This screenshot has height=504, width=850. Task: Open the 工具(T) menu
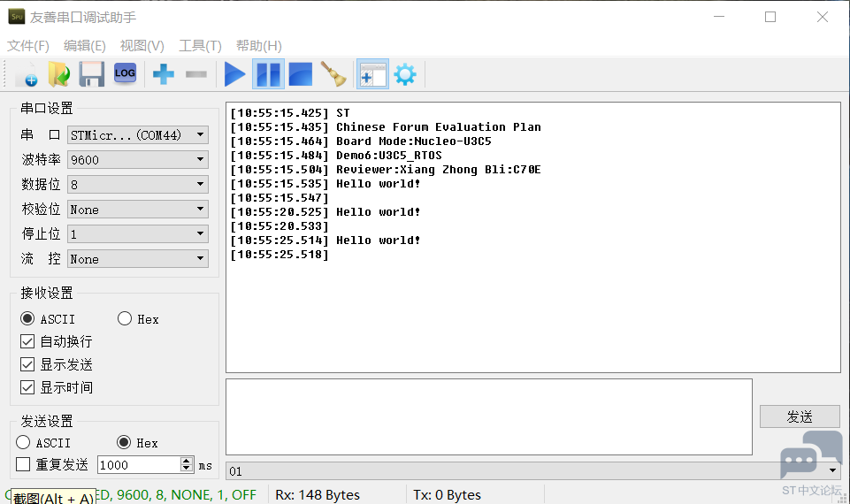point(201,45)
